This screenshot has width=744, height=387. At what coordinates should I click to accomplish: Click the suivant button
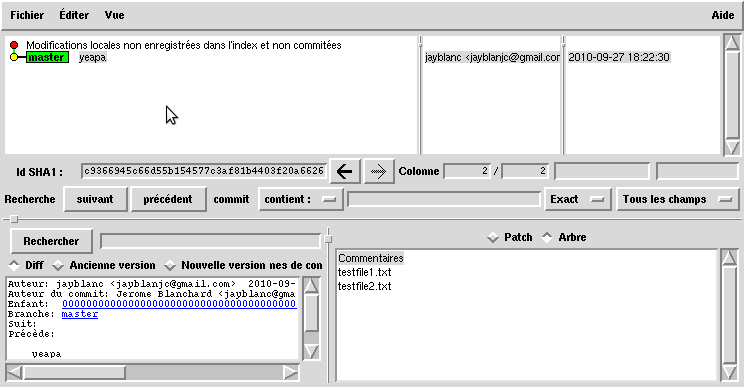pyautogui.click(x=95, y=199)
